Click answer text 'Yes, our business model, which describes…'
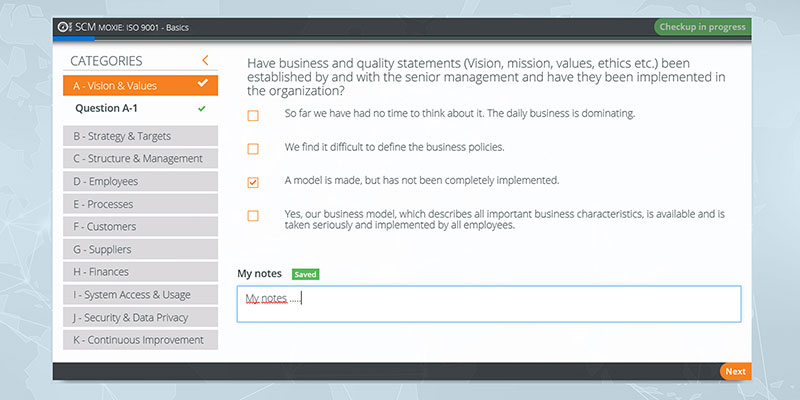Screen dimensions: 800x400 point(505,219)
